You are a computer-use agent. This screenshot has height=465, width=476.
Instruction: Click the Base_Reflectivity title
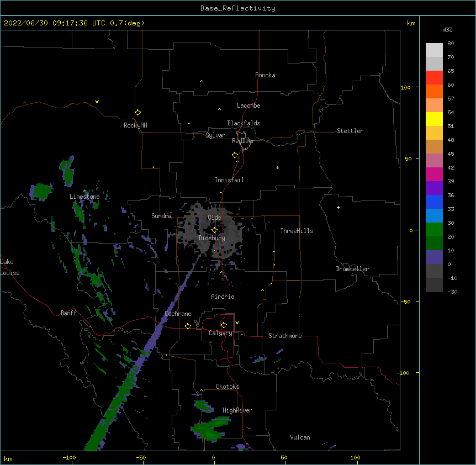click(238, 8)
